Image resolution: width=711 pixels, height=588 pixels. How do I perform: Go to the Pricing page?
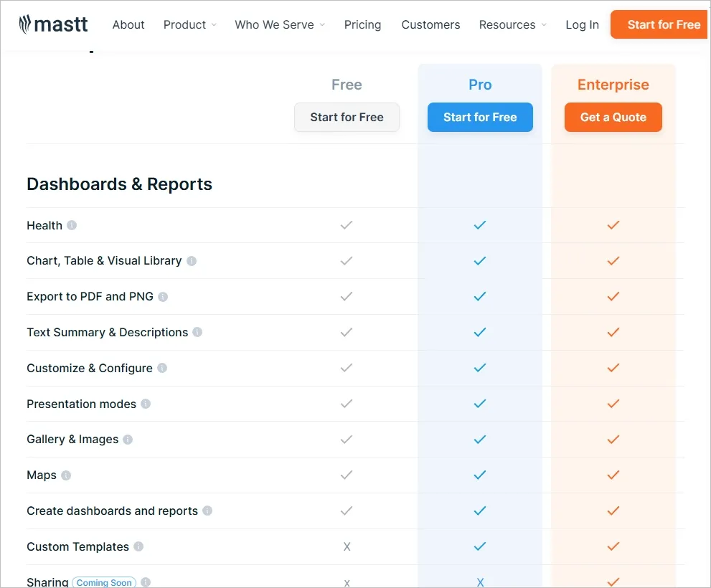click(x=362, y=24)
